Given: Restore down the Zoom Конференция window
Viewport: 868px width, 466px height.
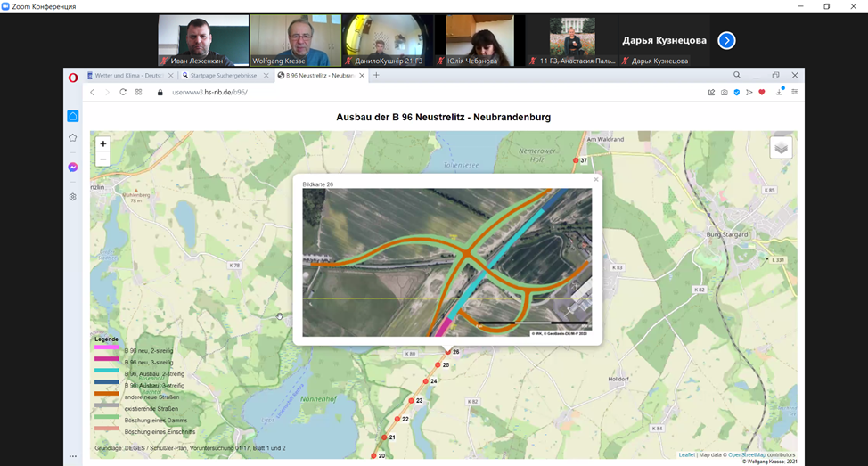Looking at the screenshot, I should tap(826, 6).
